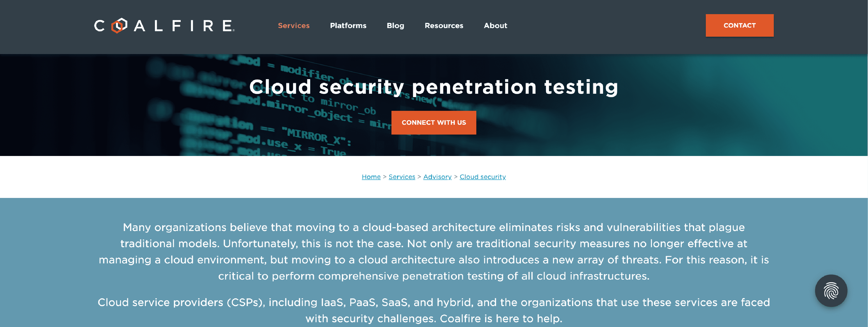Click the orange CONTACT button

[740, 25]
